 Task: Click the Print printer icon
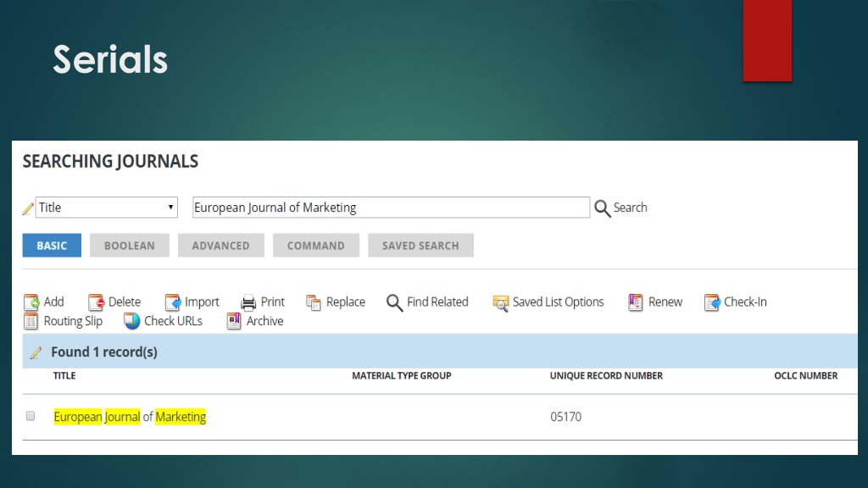click(248, 302)
